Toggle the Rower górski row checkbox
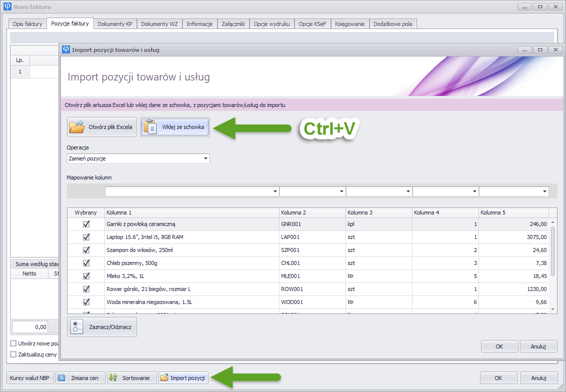 (86, 289)
